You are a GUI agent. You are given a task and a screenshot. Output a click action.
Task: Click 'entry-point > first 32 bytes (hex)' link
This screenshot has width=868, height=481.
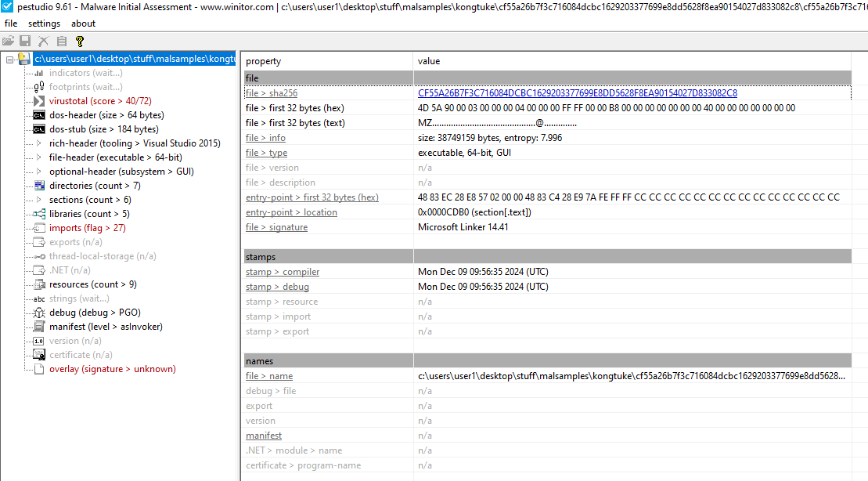point(312,197)
